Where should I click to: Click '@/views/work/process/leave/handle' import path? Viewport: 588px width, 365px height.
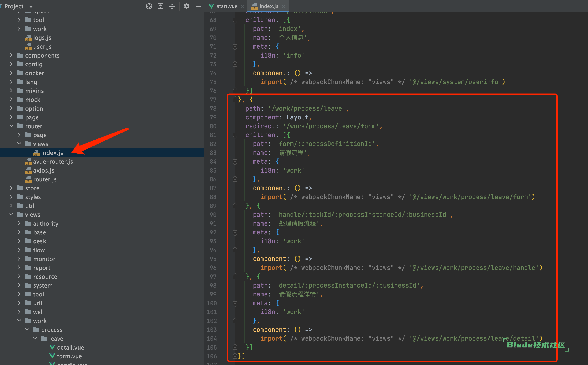(474, 268)
